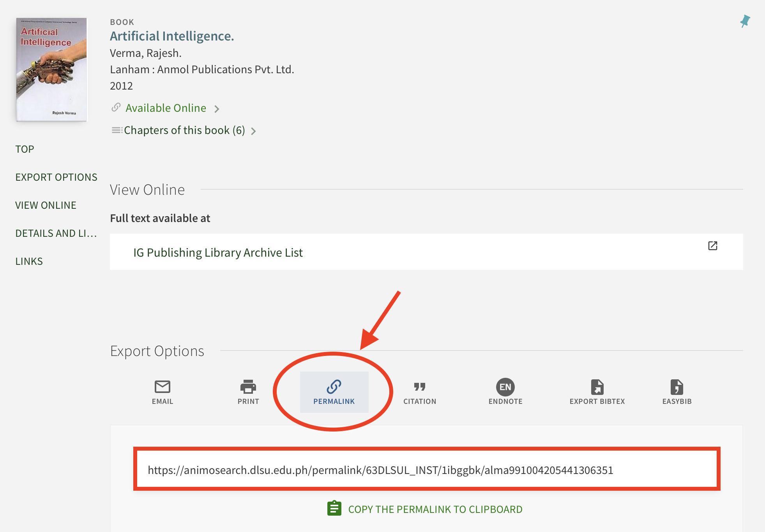
Task: Click the Print export icon
Action: tap(248, 387)
